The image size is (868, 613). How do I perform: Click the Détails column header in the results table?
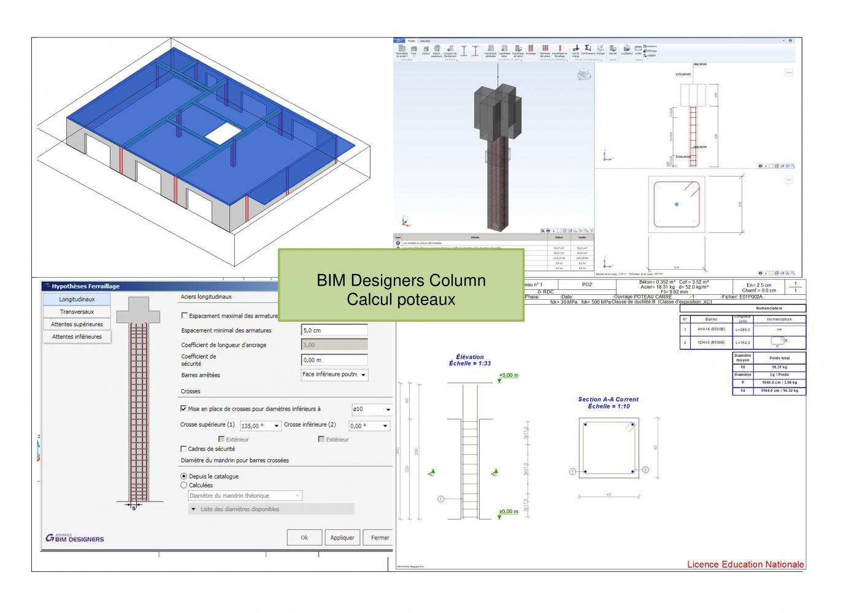(x=475, y=237)
